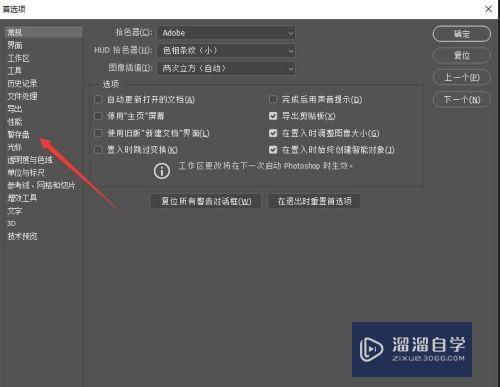Open the 文字 preferences category
The height and width of the screenshot is (387, 500).
click(x=15, y=211)
